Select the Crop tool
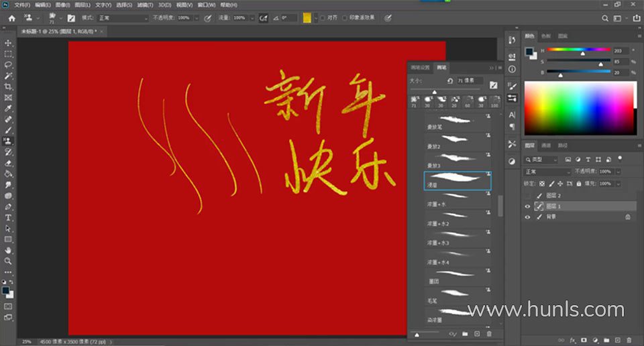 (8, 86)
